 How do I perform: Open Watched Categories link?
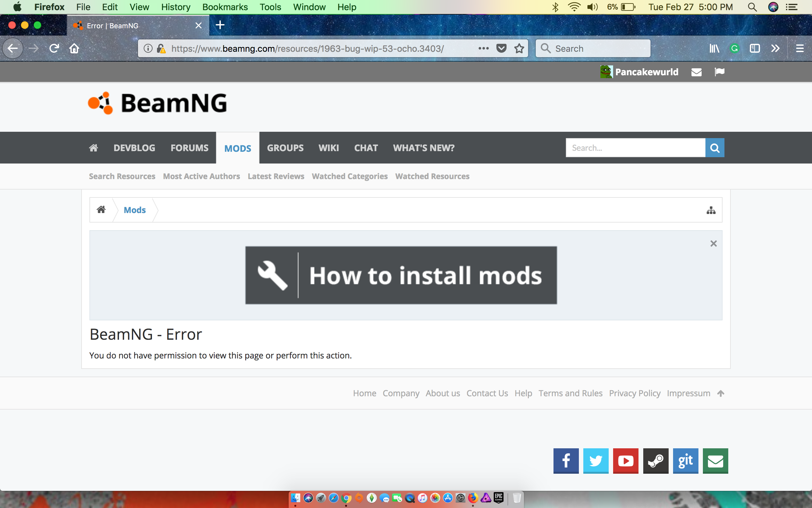pyautogui.click(x=350, y=177)
